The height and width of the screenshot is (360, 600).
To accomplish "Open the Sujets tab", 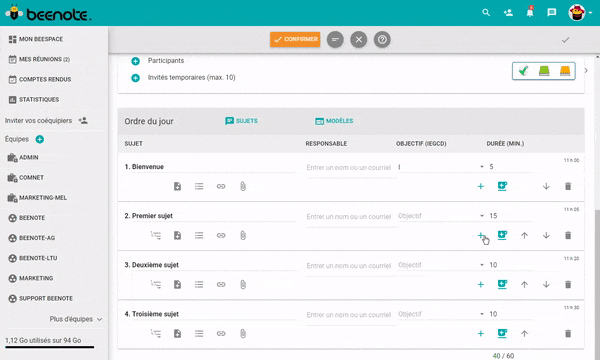I will pos(241,121).
